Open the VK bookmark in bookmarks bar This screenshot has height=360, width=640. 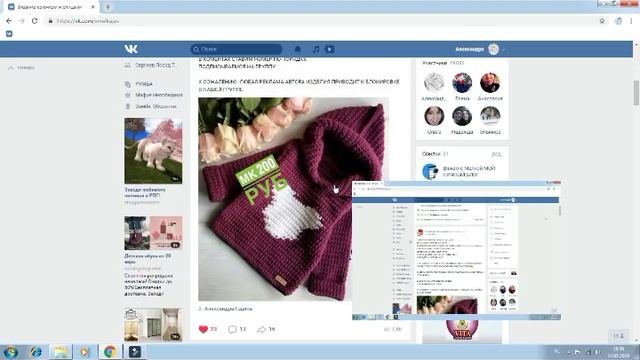coord(9,34)
